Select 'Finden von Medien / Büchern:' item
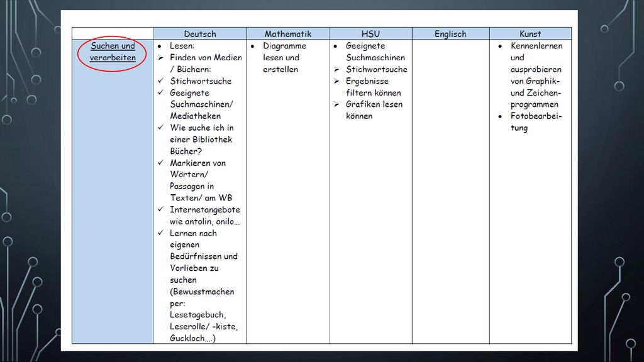The height and width of the screenshot is (362, 644). point(206,63)
